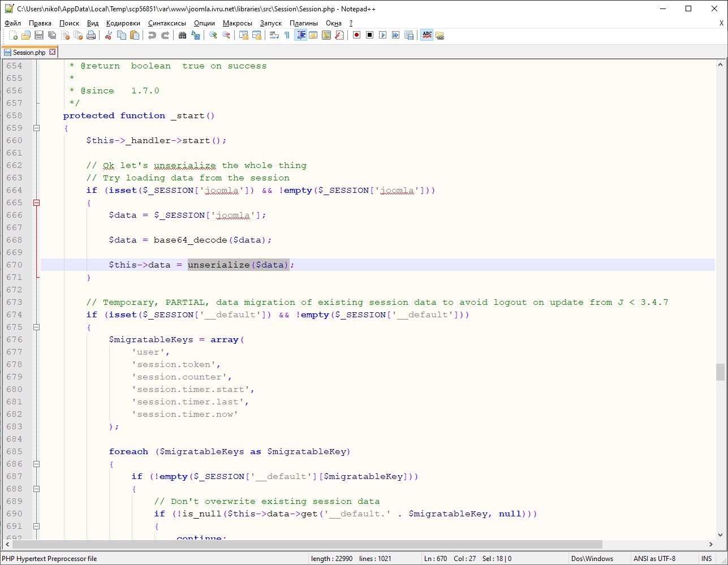Stop macro recording with the square icon

tap(370, 36)
